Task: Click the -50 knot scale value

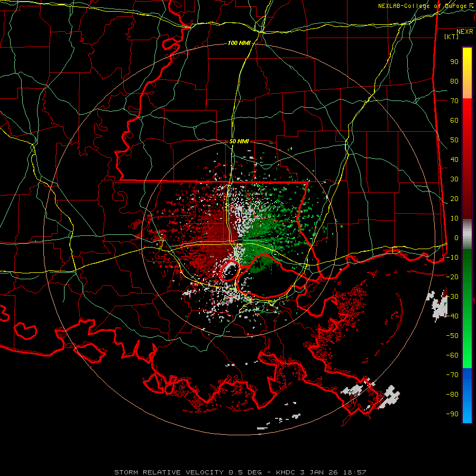Action: tap(452, 336)
